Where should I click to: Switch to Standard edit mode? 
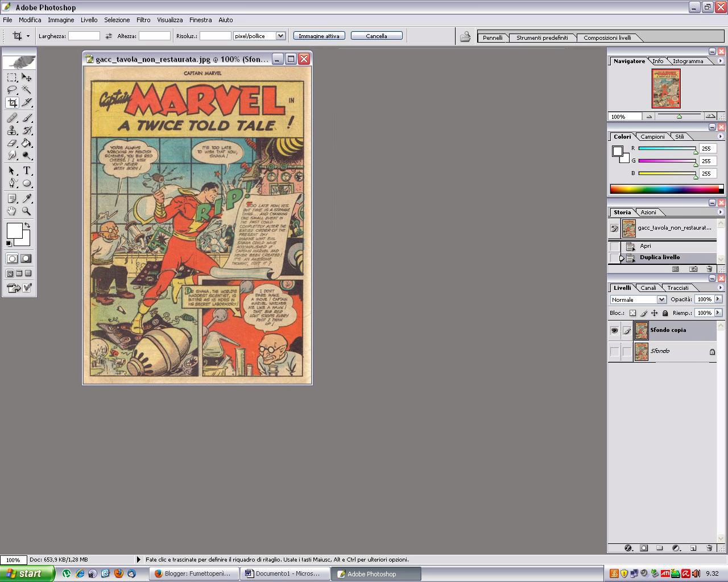coord(12,259)
